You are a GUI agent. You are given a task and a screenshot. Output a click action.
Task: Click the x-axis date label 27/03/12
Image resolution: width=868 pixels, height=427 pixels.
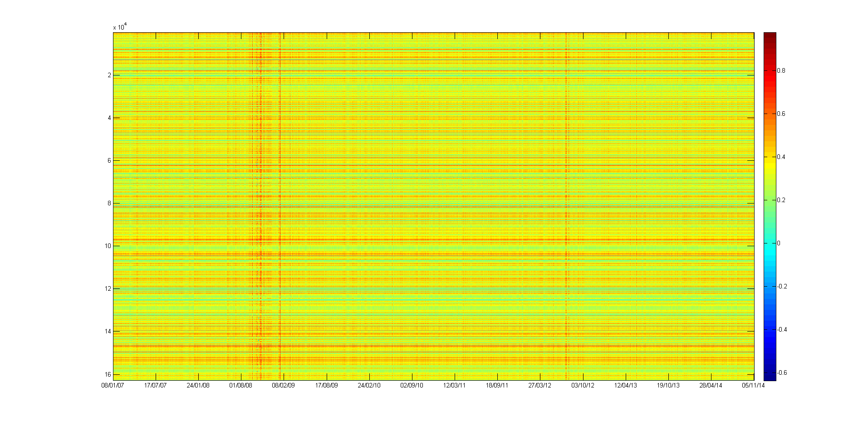540,385
